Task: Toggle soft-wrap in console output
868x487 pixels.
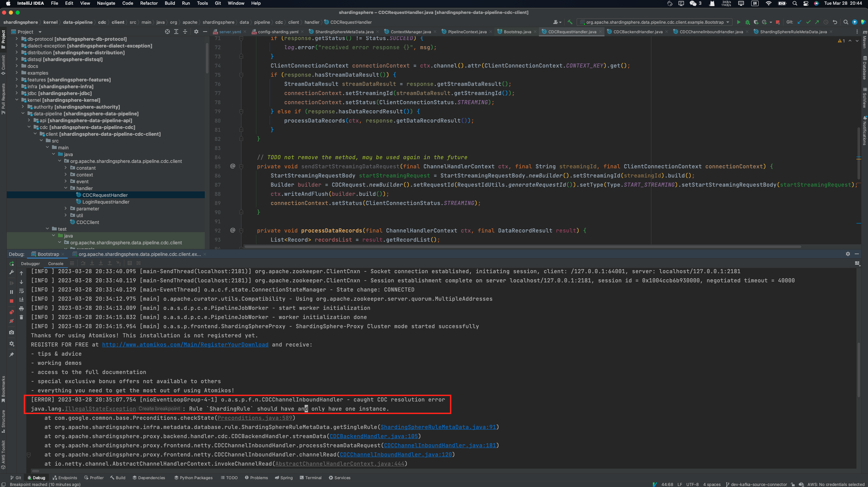Action: click(x=21, y=291)
